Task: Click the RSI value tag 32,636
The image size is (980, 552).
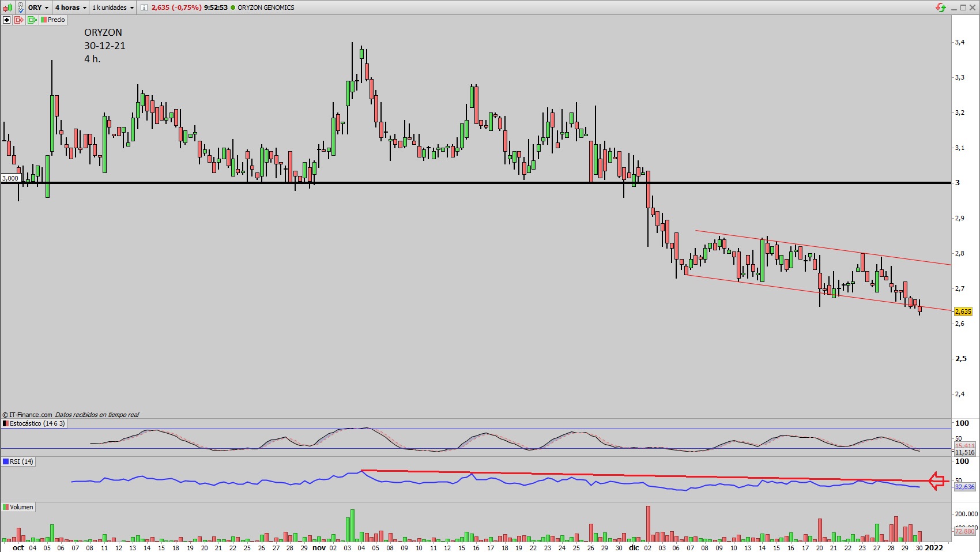Action: tap(964, 487)
